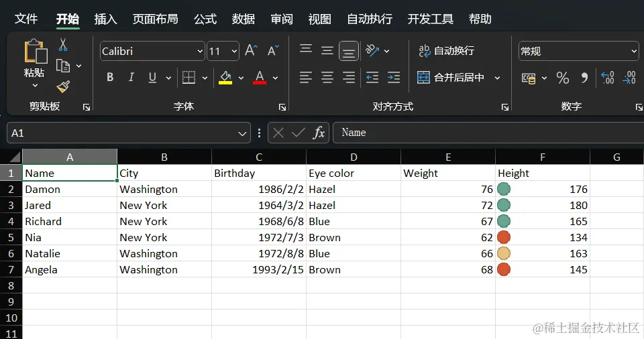The image size is (644, 339).
Task: Expand copy options arrow
Action: [x=79, y=66]
